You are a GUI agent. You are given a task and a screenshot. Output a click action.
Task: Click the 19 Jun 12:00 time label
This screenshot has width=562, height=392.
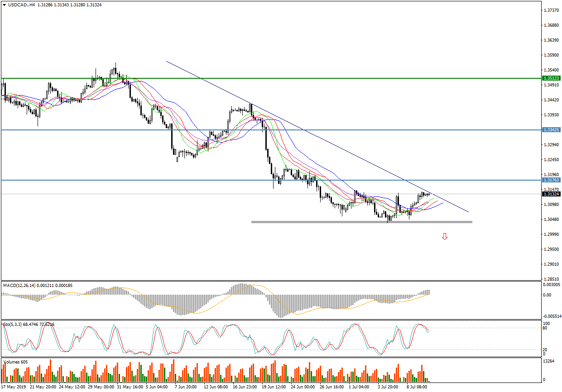point(274,387)
